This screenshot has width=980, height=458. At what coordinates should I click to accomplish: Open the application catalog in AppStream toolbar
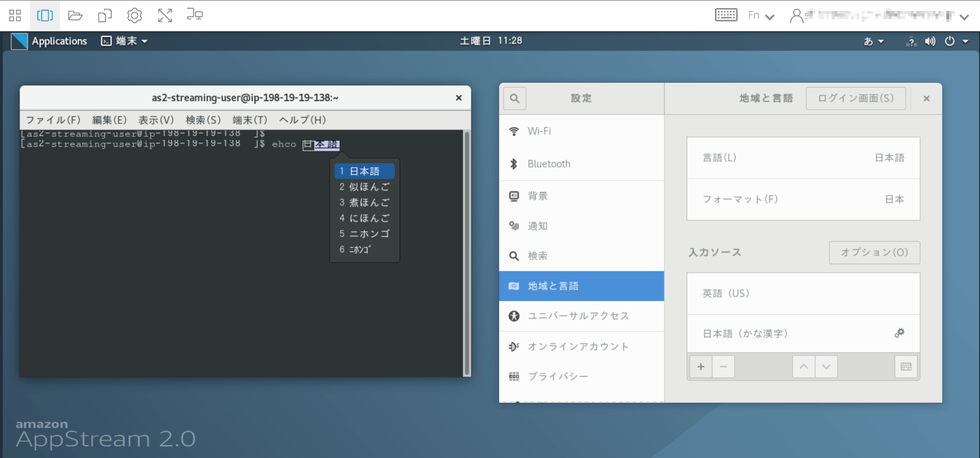tap(15, 15)
